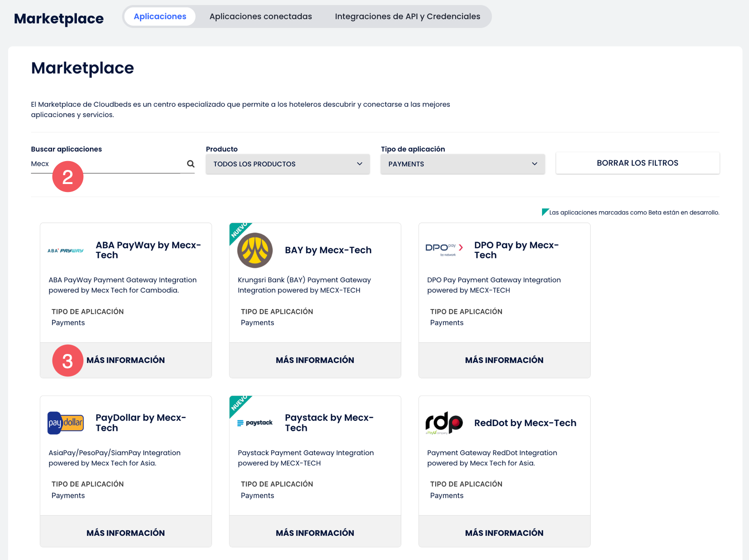Click the green Beta flag icon
This screenshot has width=749, height=560.
pyautogui.click(x=545, y=212)
